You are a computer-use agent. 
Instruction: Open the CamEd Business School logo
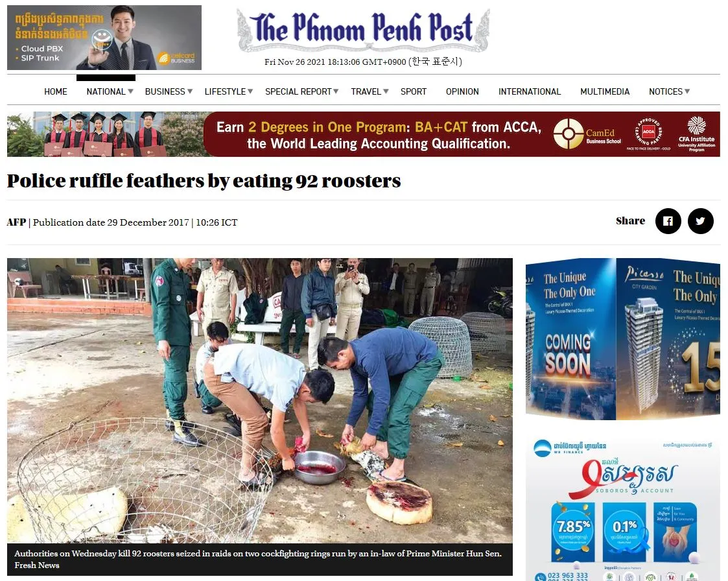pyautogui.click(x=587, y=134)
